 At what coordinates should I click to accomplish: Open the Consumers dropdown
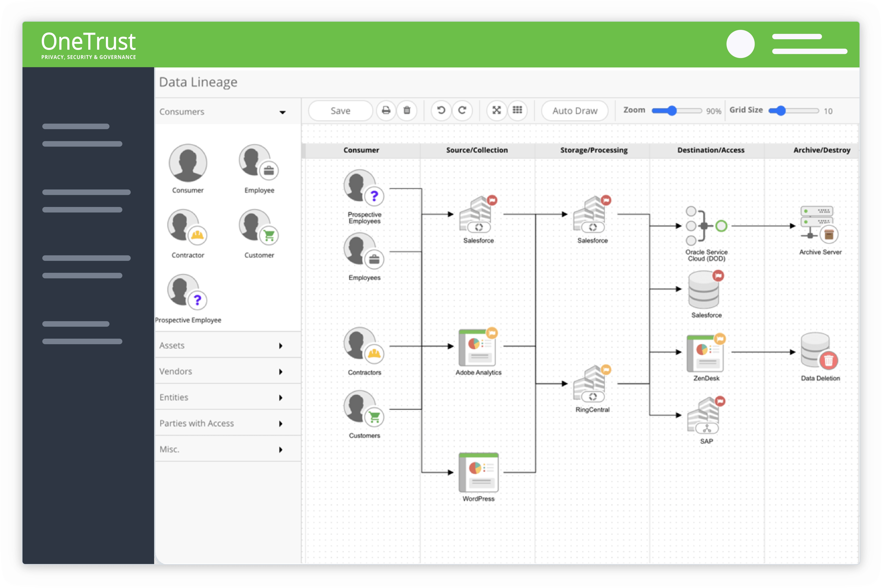(x=228, y=112)
